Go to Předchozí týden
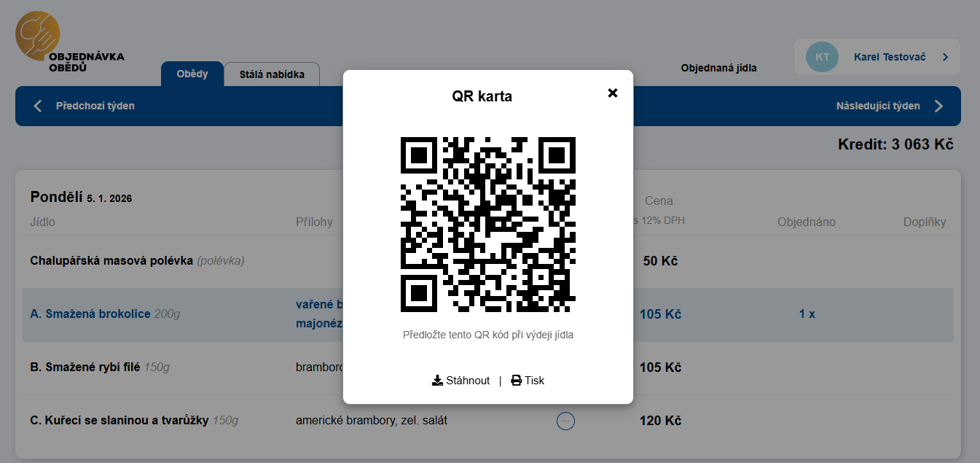 click(95, 106)
